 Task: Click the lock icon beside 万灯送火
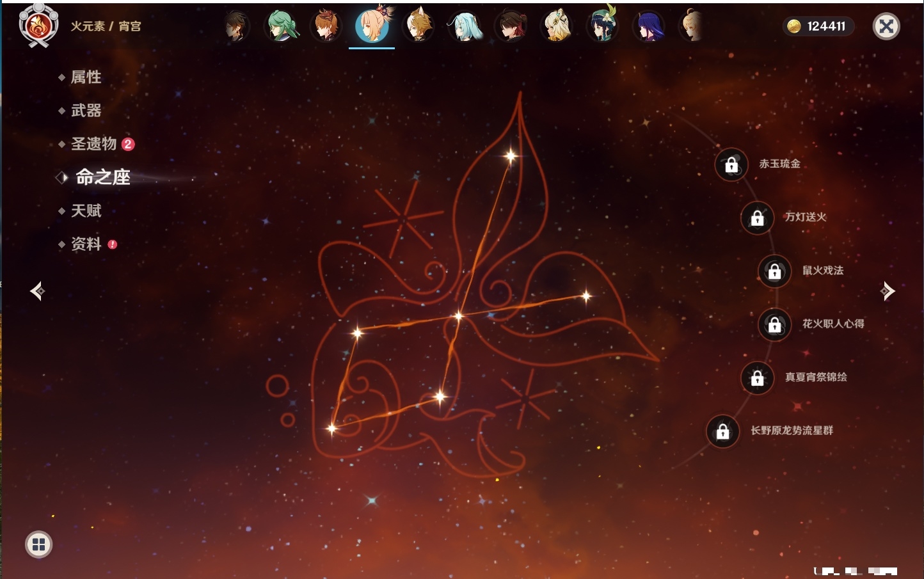click(758, 218)
